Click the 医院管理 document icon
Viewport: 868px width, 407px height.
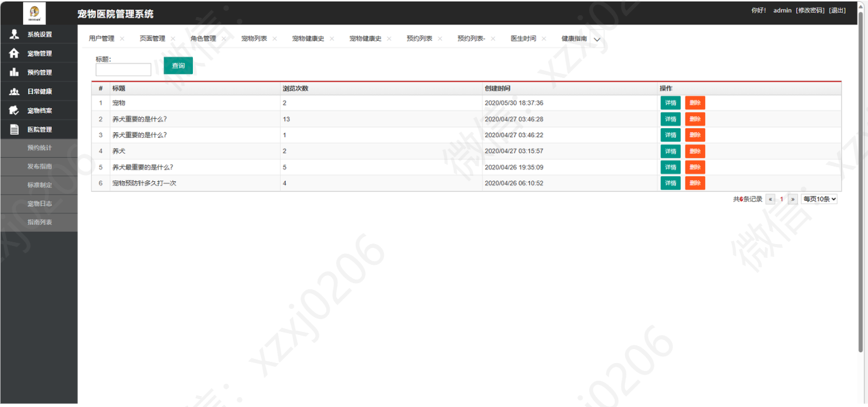click(14, 129)
